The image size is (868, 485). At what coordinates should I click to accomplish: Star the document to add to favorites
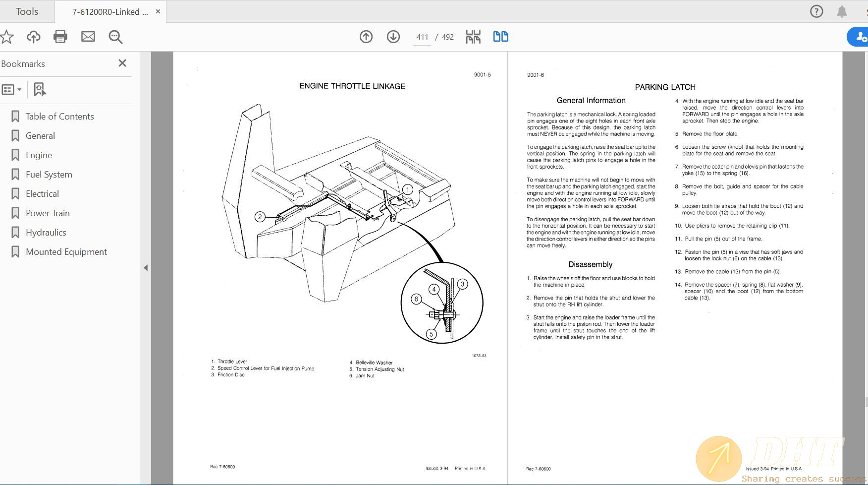point(7,36)
